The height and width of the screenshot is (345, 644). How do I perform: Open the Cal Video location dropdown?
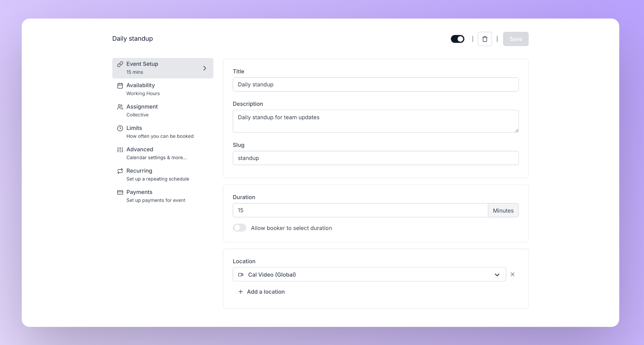click(369, 274)
